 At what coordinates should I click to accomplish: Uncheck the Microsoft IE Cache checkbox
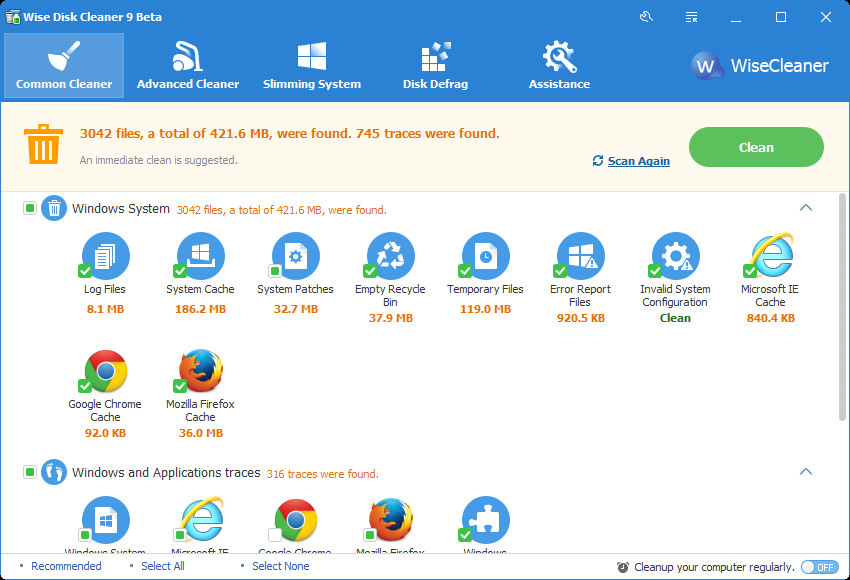(750, 270)
